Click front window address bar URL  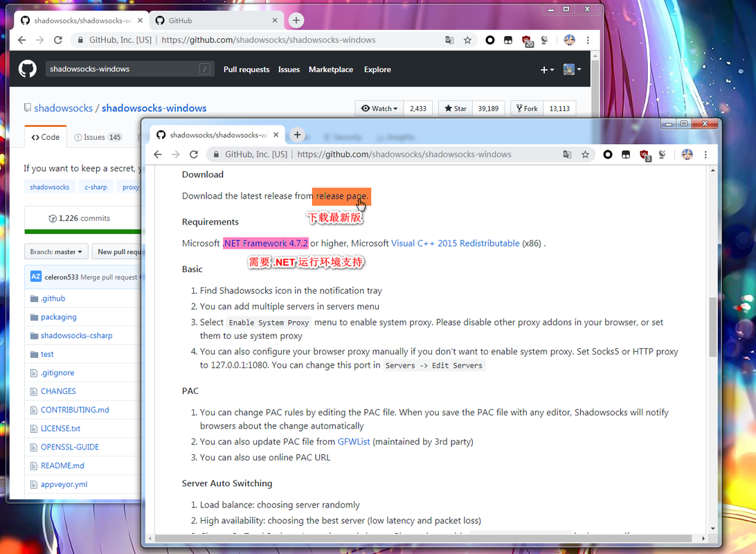(x=404, y=154)
